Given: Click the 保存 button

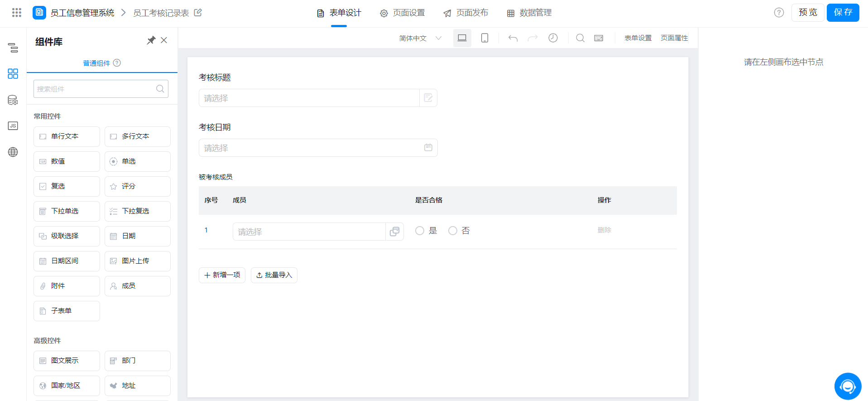Looking at the screenshot, I should point(843,13).
